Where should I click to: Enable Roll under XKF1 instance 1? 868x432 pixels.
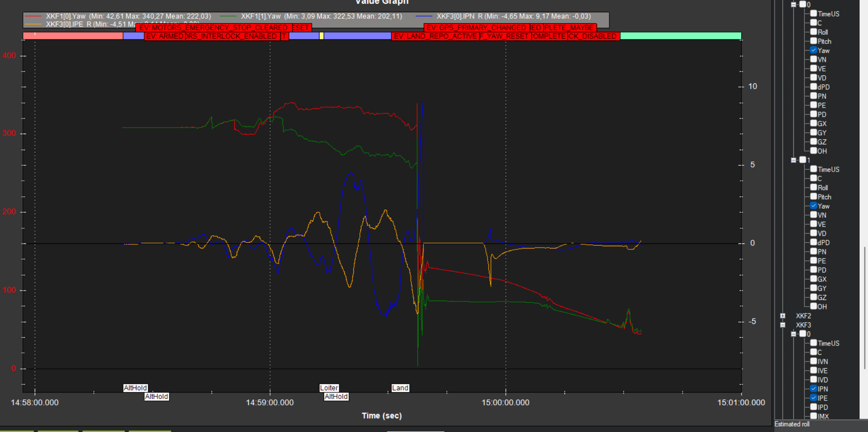pyautogui.click(x=814, y=188)
